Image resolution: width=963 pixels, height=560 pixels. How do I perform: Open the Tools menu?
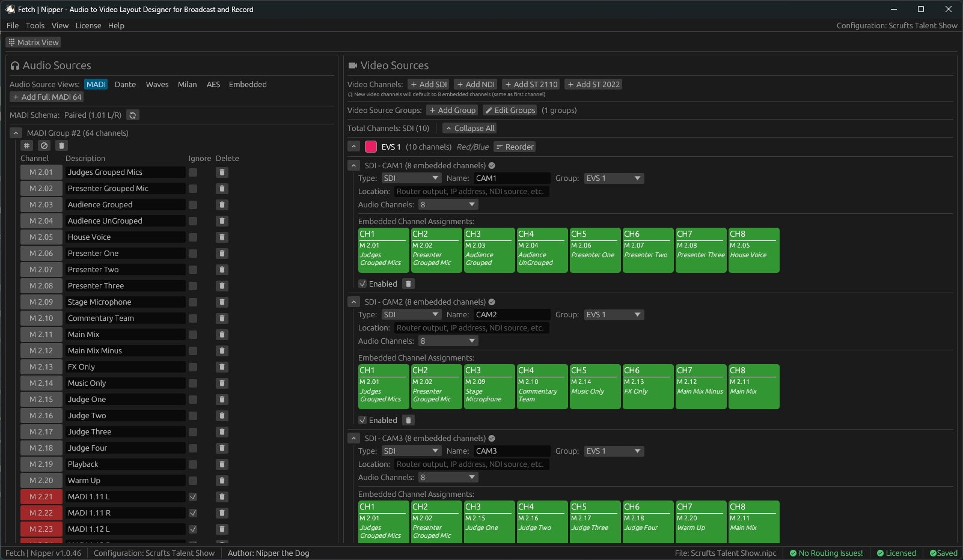pyautogui.click(x=35, y=25)
